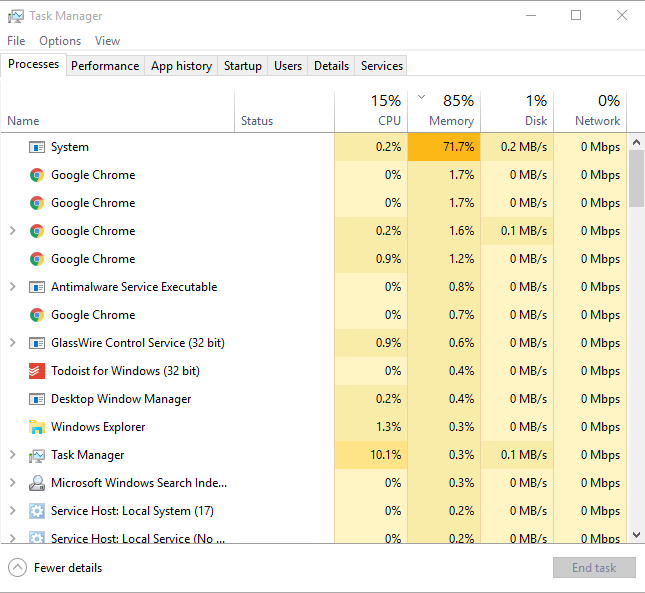The image size is (645, 593).
Task: Expand Microsoft Windows Search Indexer group
Action: click(x=12, y=483)
